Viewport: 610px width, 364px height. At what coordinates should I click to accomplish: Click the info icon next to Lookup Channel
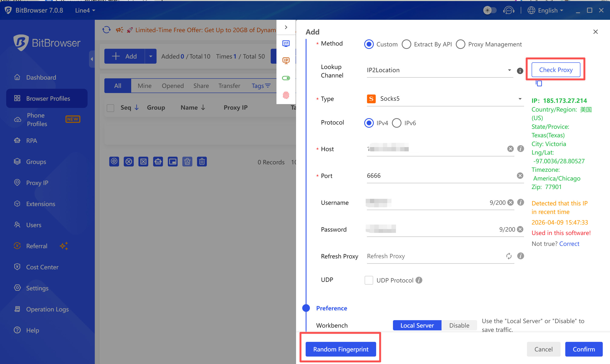click(x=520, y=71)
